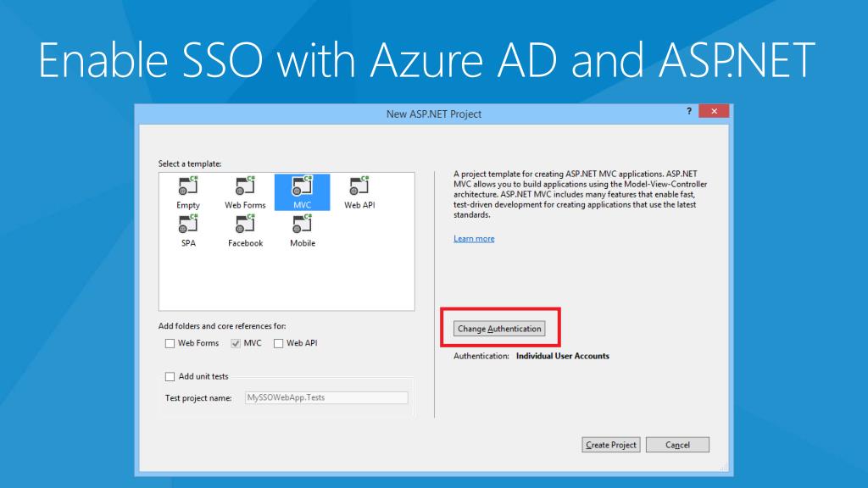Click 'Add folders and core references for:' label
This screenshot has width=868, height=488.
pos(222,326)
